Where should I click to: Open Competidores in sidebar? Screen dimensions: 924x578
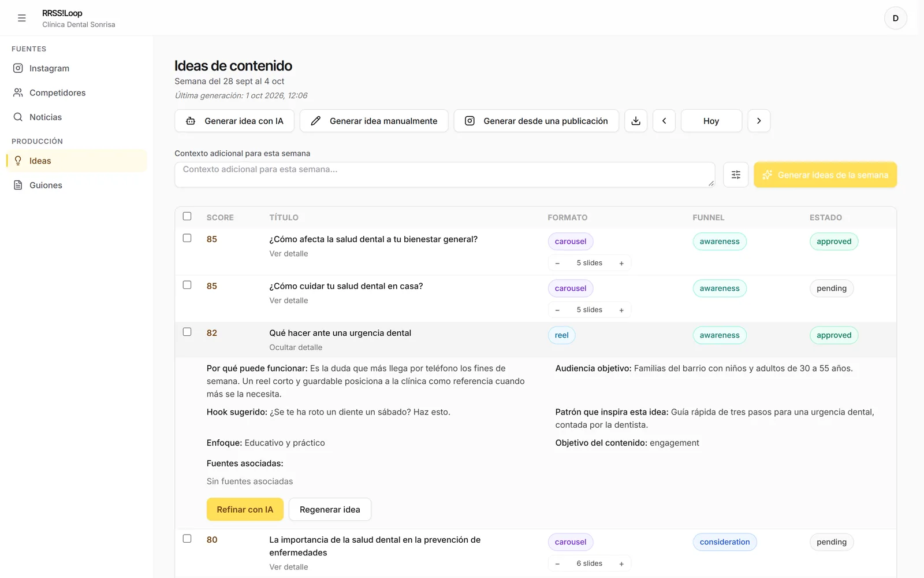[x=76, y=92]
